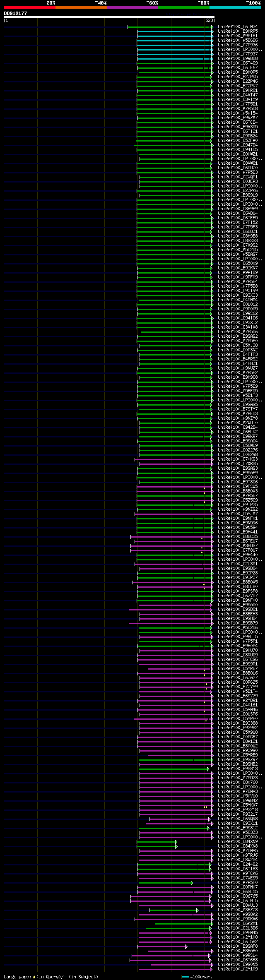The height and width of the screenshot is (980, 265).
Task: Open hit UniRef100_B9RBD8
Action: coord(238,59)
